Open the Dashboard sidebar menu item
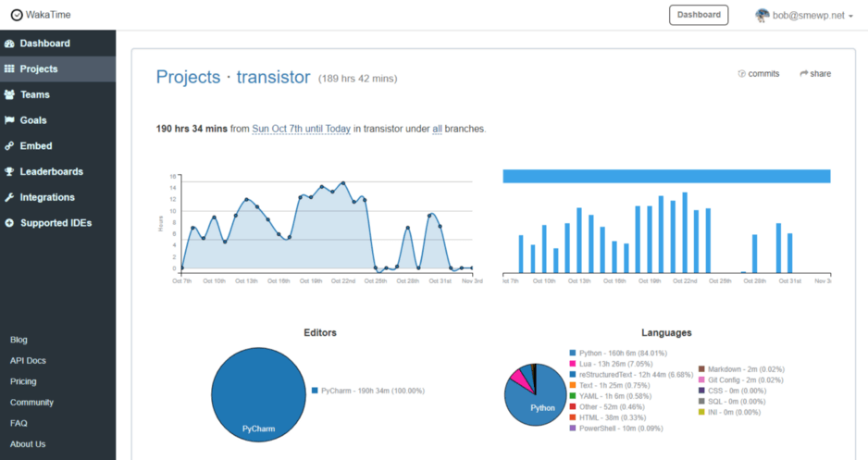This screenshot has height=460, width=868. [x=58, y=44]
